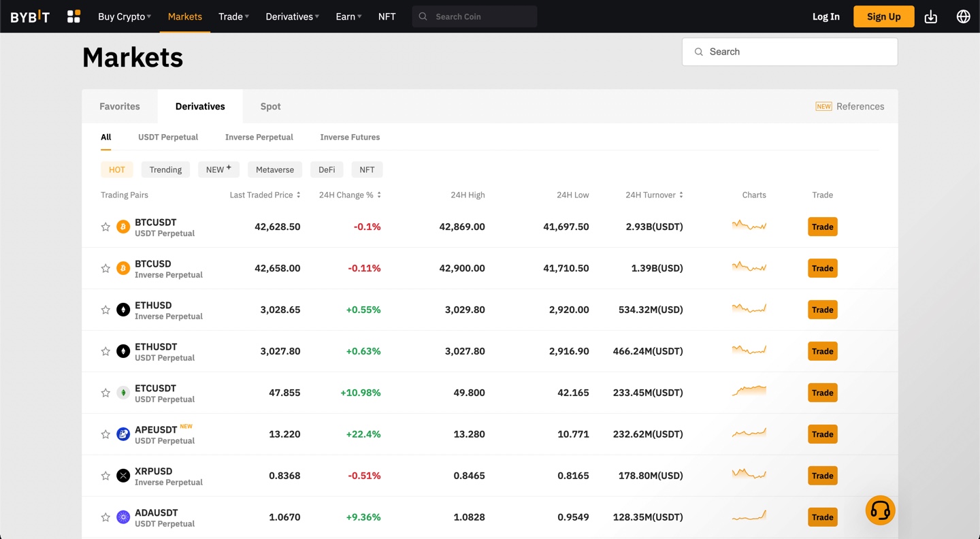Screen dimensions: 980x539
Task: Select the Inverse Futures sub-tab
Action: [x=350, y=137]
